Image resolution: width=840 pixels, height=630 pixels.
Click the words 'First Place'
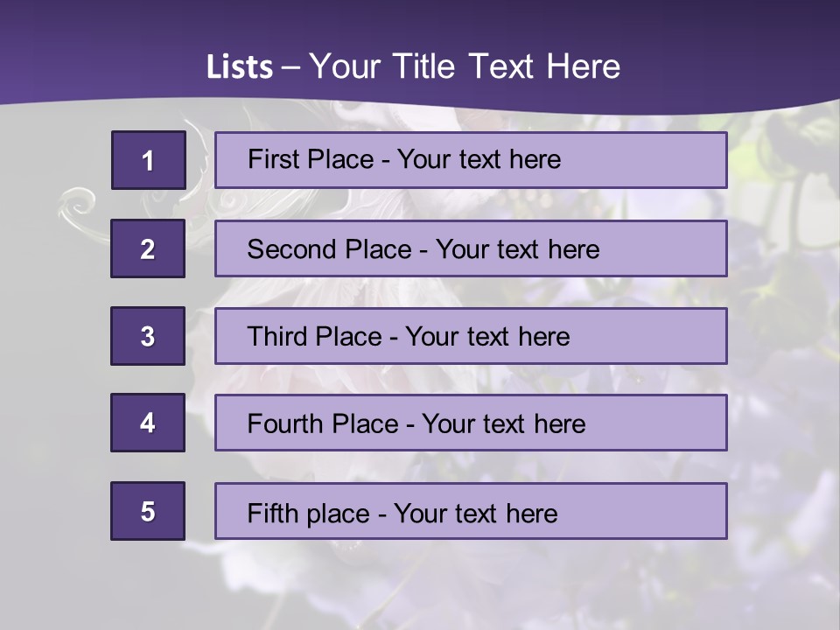[311, 159]
